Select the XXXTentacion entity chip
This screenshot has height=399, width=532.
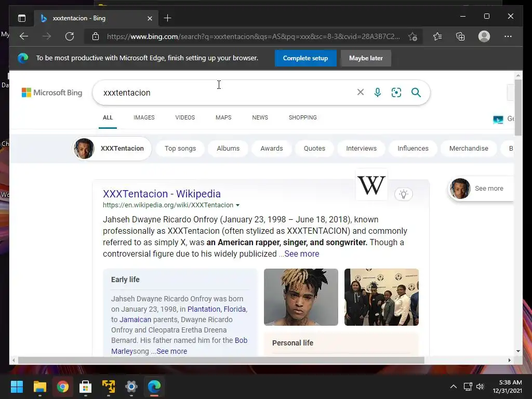pyautogui.click(x=112, y=148)
